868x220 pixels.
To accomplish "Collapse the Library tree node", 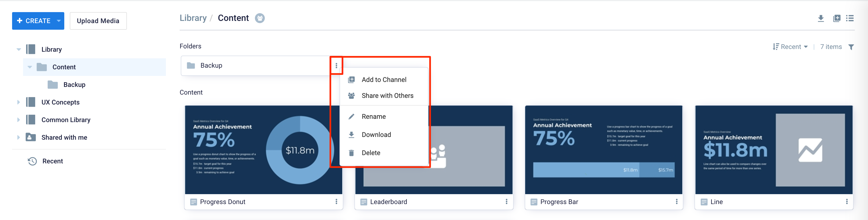I will coord(18,50).
